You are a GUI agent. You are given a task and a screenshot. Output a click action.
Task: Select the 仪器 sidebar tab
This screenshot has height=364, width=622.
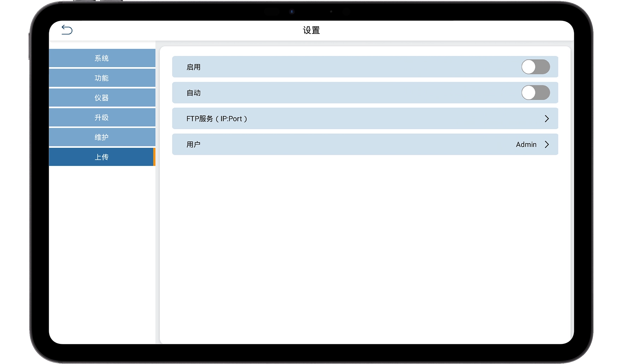point(102,98)
